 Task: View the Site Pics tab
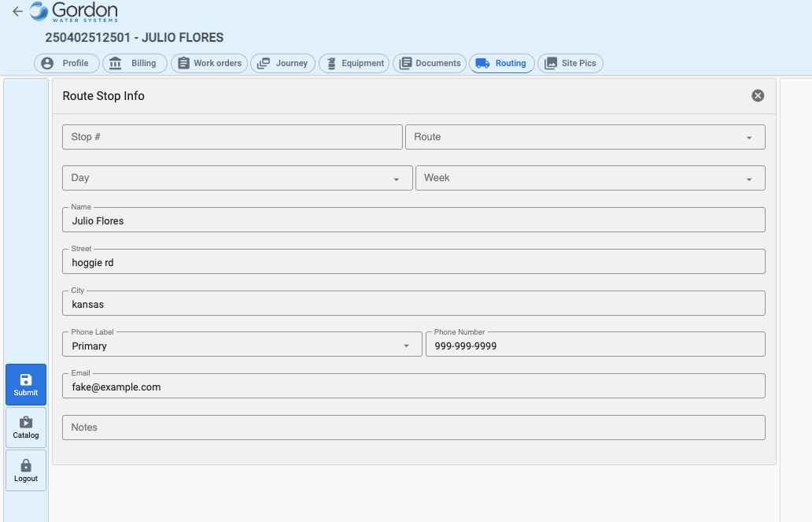570,63
